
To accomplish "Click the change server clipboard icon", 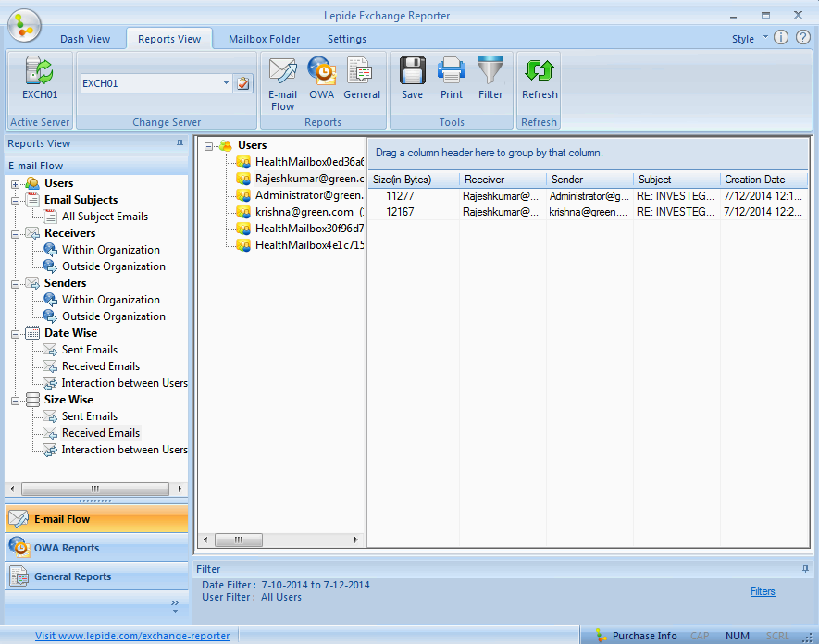I will [242, 83].
